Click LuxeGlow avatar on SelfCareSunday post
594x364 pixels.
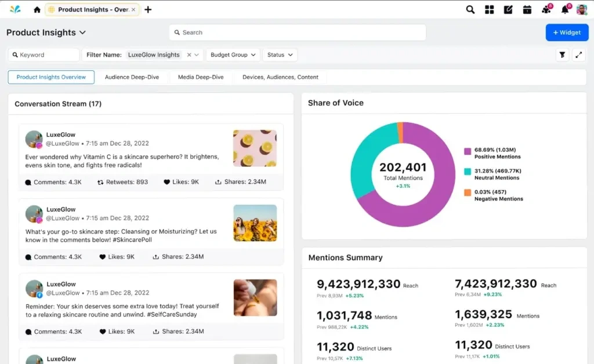point(34,289)
